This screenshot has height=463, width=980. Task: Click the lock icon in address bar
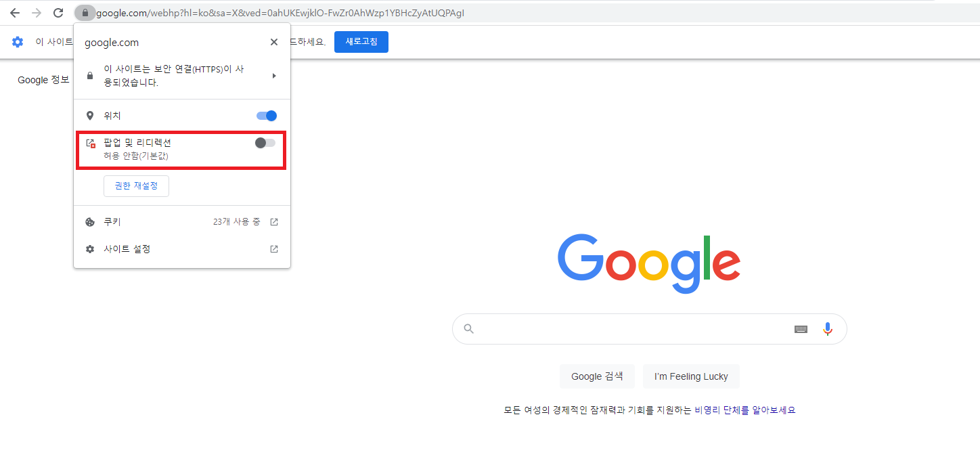(x=85, y=13)
